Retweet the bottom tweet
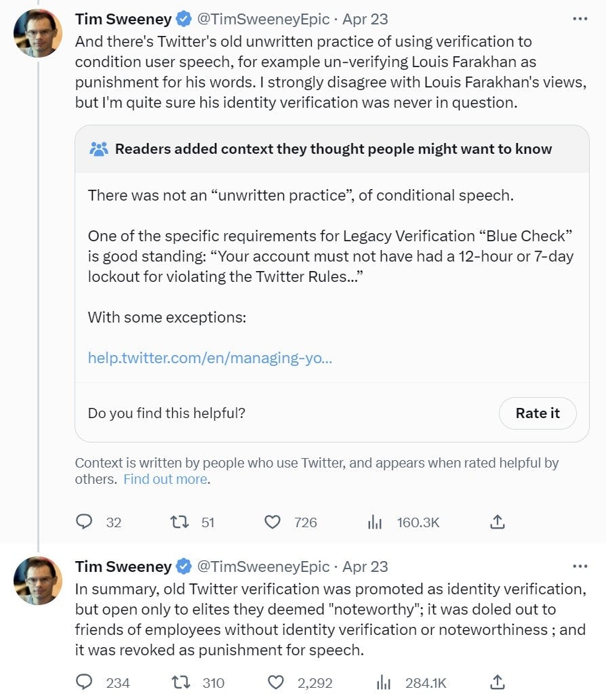 (179, 683)
